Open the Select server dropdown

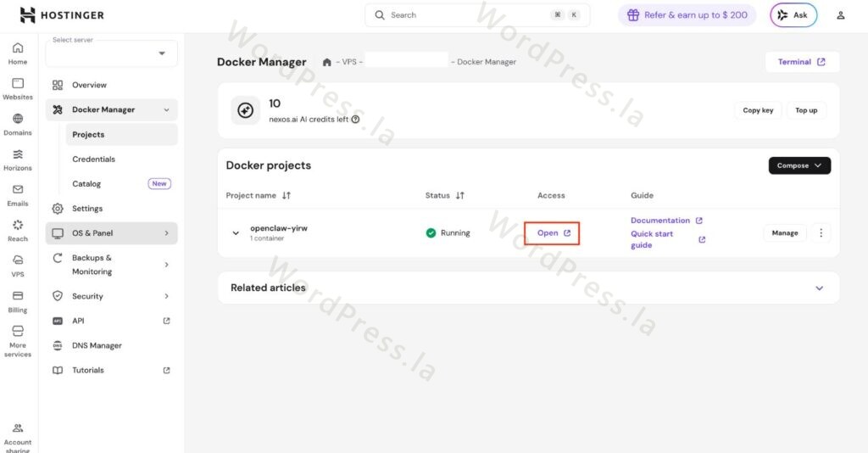tap(111, 53)
